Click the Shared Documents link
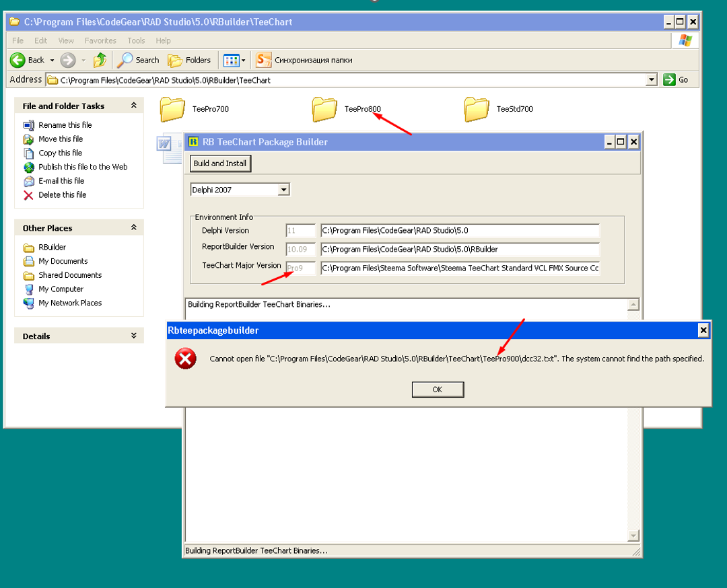This screenshot has height=588, width=727. 70,275
